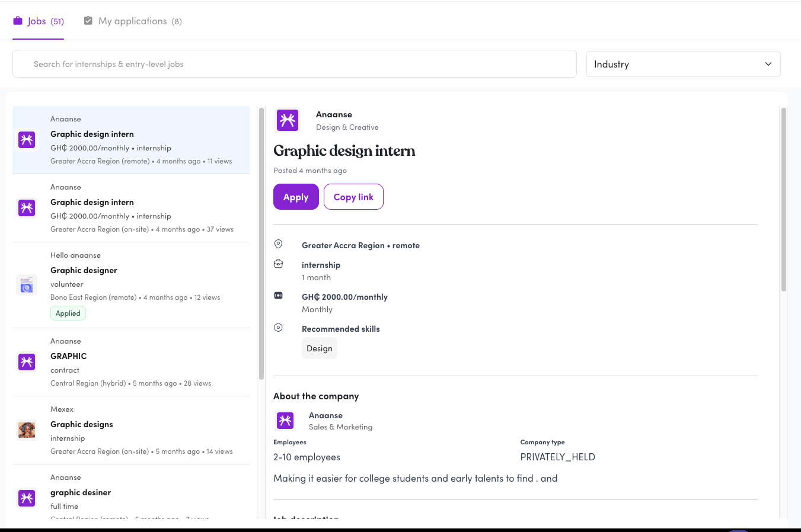Focus the internships search field
Viewport: 801px width, 532px height.
coord(294,64)
